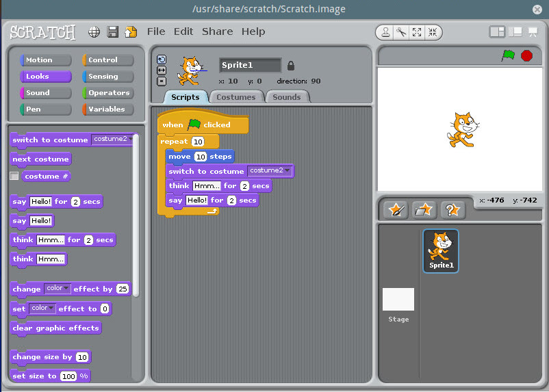The height and width of the screenshot is (392, 549).
Task: Click the green flag above stage
Action: pyautogui.click(x=508, y=55)
